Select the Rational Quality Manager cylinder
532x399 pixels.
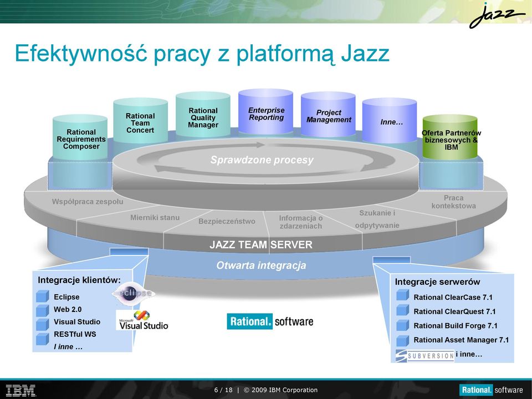[x=203, y=115]
